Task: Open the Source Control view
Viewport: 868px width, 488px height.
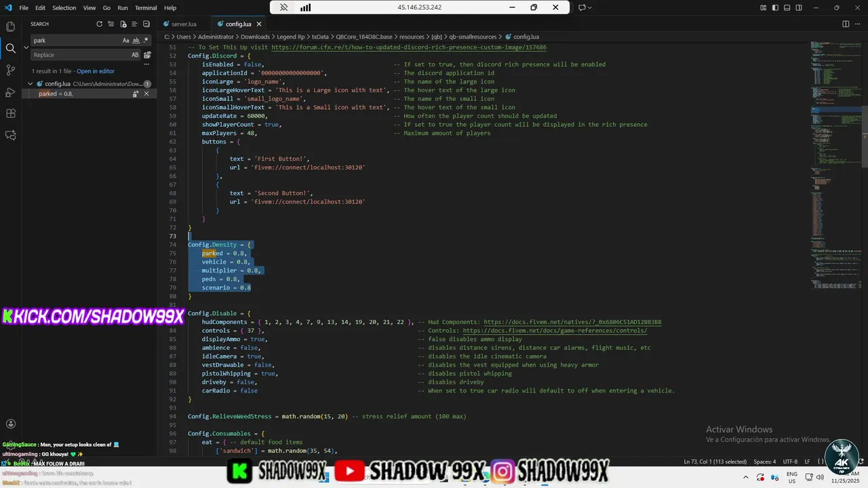Action: (10, 70)
